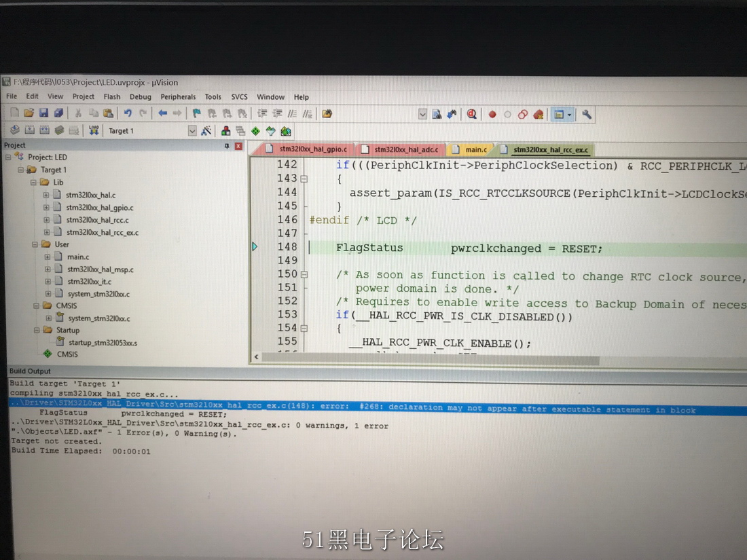Click the Undo arrow icon
The height and width of the screenshot is (560, 747).
coord(128,113)
